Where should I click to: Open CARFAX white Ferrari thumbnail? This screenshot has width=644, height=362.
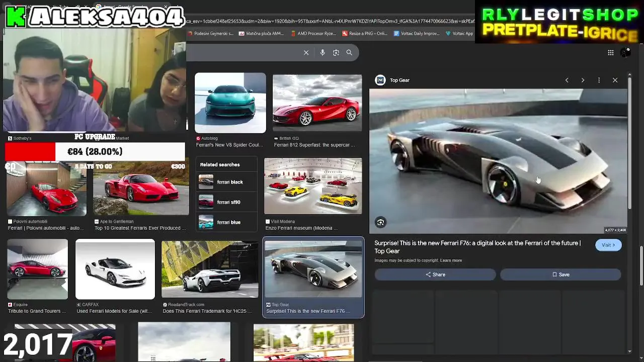click(115, 269)
